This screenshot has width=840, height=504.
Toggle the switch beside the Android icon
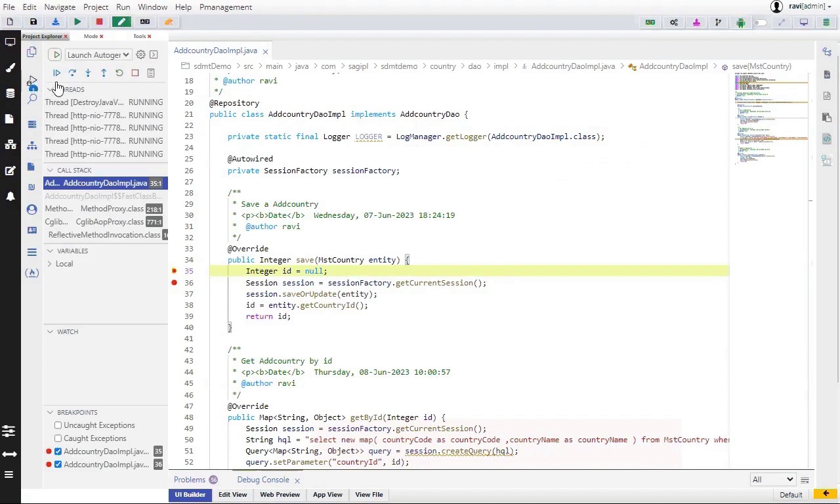pyautogui.click(x=760, y=22)
